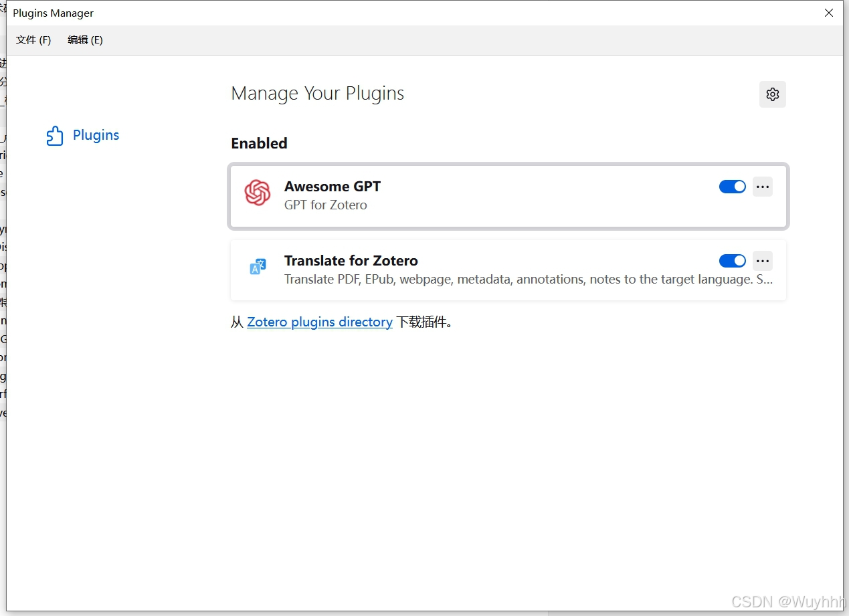The image size is (849, 616).
Task: Open the gear settings menu for plugins
Action: 772,94
